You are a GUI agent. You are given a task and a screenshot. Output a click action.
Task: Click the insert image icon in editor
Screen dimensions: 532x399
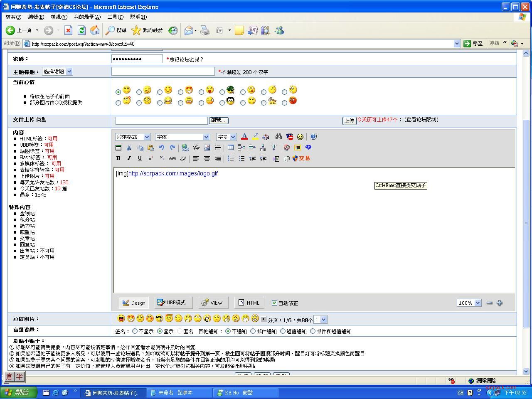(207, 148)
